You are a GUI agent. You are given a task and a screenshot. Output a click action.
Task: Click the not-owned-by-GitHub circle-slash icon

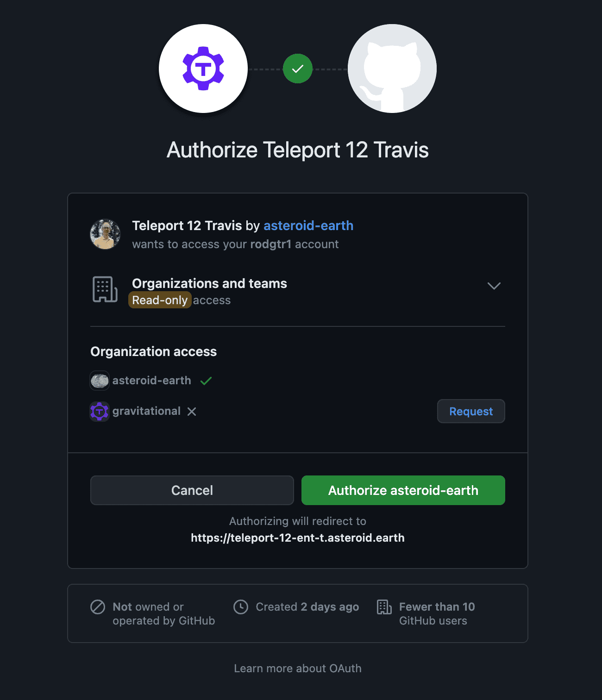[x=98, y=606]
